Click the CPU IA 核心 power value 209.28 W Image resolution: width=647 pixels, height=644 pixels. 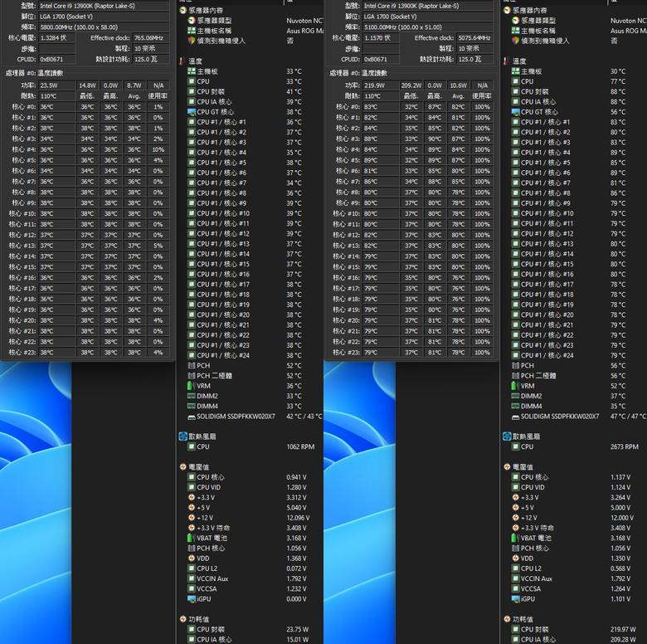[623, 640]
